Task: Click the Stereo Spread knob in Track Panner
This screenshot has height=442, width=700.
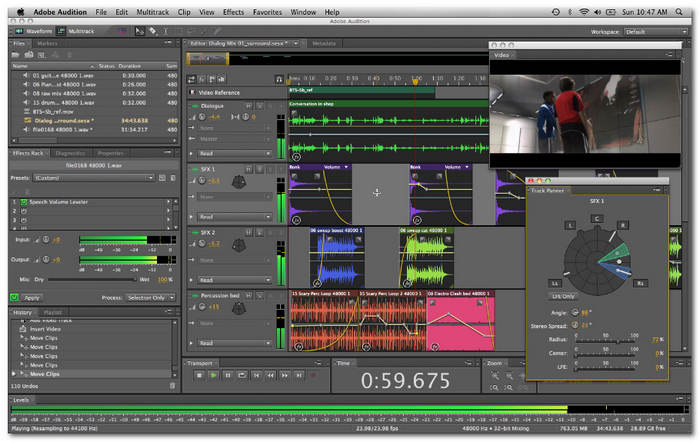Action: (575, 325)
